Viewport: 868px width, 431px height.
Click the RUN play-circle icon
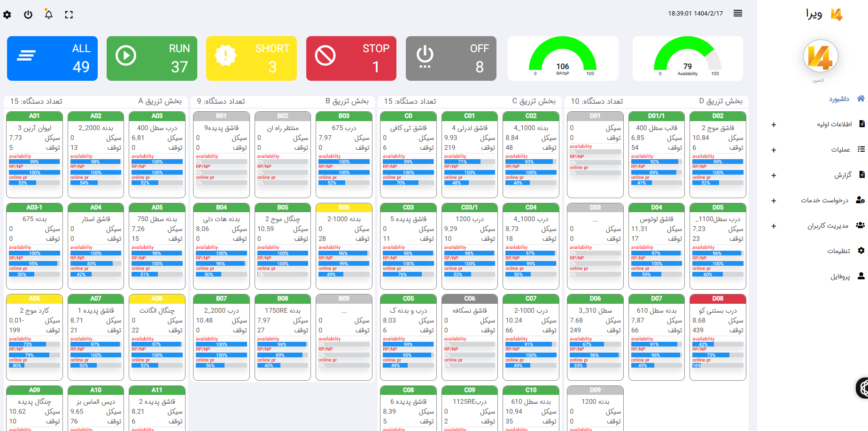(126, 55)
